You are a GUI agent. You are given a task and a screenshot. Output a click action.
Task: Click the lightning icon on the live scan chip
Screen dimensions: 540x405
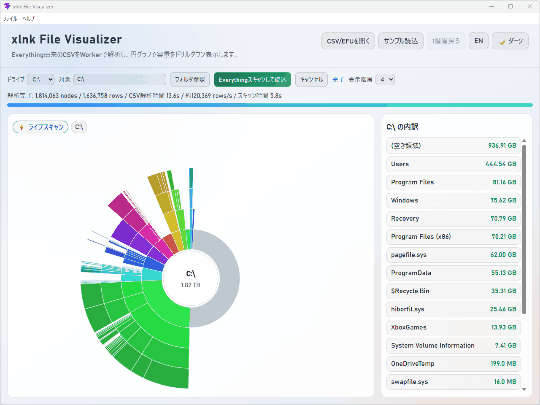21,127
